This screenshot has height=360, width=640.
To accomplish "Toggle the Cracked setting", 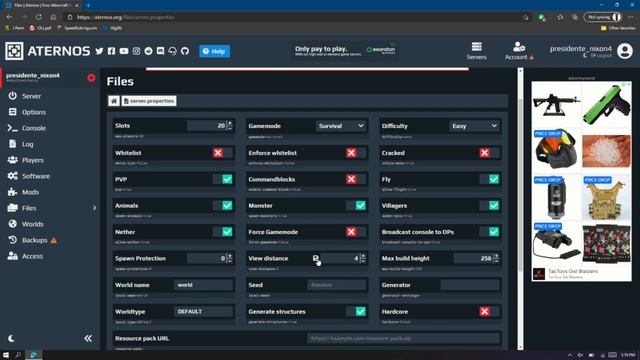I will click(489, 153).
